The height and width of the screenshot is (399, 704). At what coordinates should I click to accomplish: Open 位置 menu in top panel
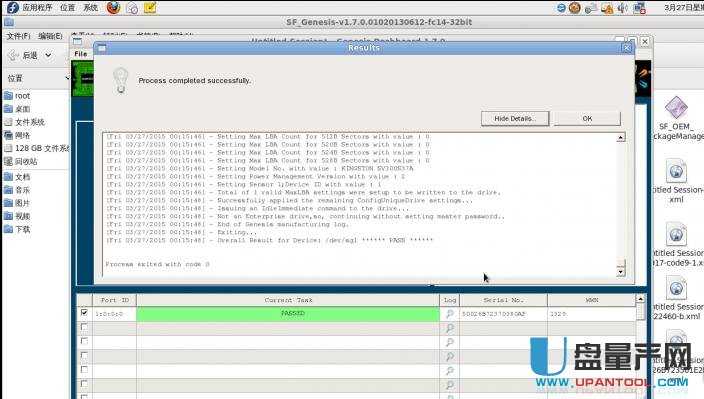67,8
